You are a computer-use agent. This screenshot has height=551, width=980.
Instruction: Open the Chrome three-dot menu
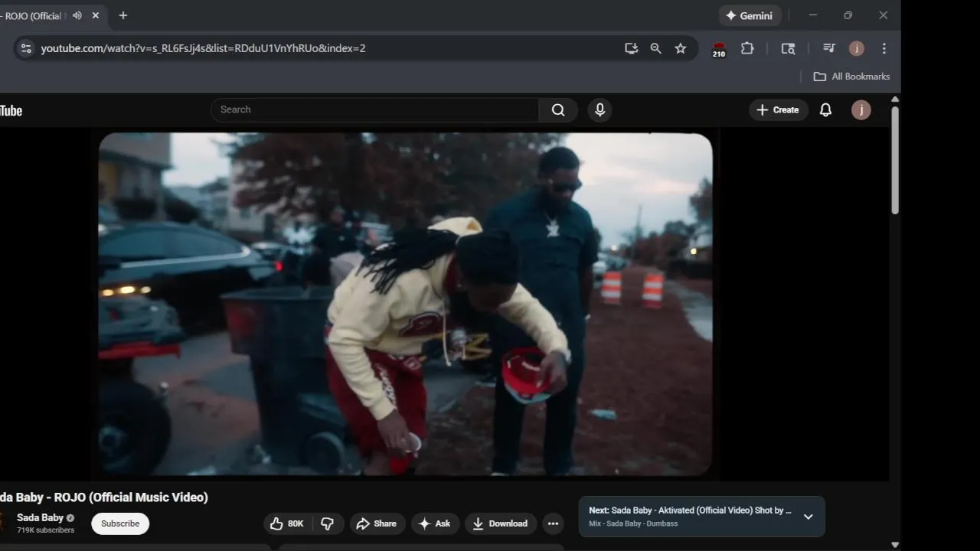point(884,48)
